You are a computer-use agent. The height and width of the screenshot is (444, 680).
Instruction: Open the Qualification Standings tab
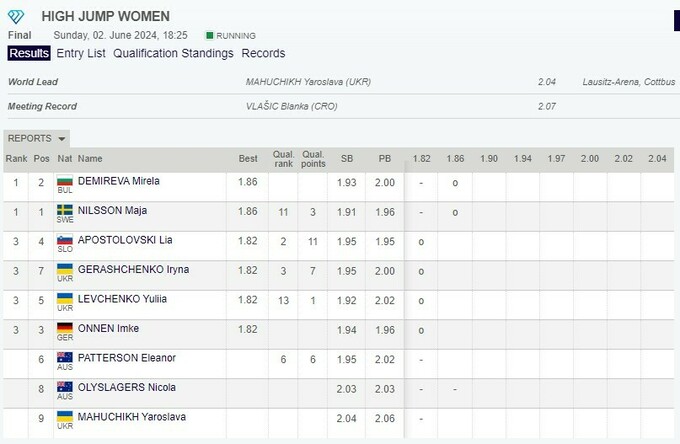click(x=173, y=53)
